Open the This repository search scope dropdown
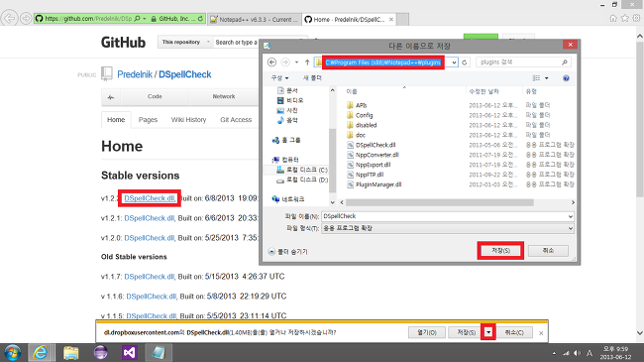 tap(185, 42)
